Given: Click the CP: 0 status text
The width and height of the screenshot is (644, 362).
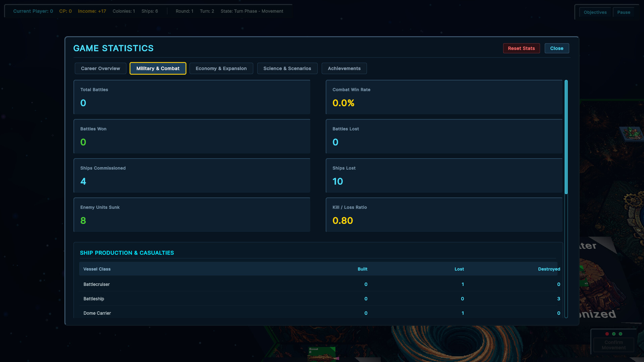Looking at the screenshot, I should [65, 11].
